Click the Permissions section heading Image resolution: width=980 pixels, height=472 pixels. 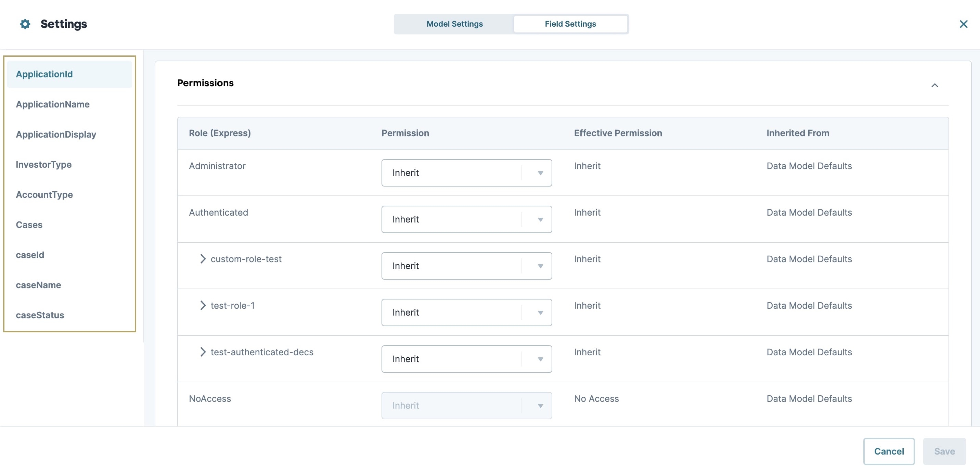pos(205,83)
